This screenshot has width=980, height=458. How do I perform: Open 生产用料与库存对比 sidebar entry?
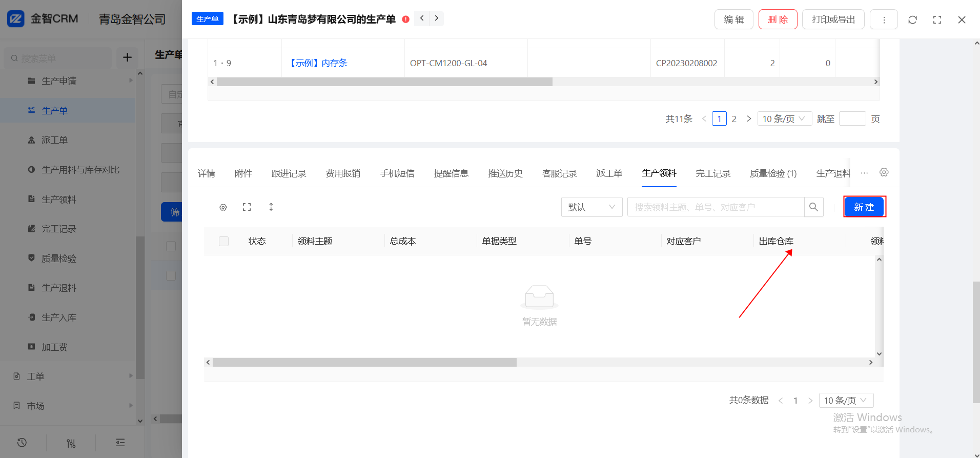(80, 170)
